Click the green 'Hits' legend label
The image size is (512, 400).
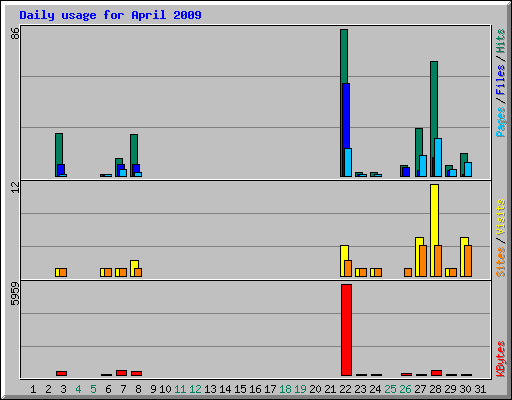tap(500, 41)
